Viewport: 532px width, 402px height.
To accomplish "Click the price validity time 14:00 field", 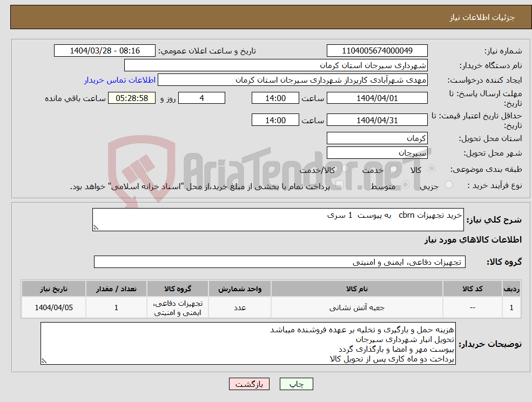I will point(275,120).
